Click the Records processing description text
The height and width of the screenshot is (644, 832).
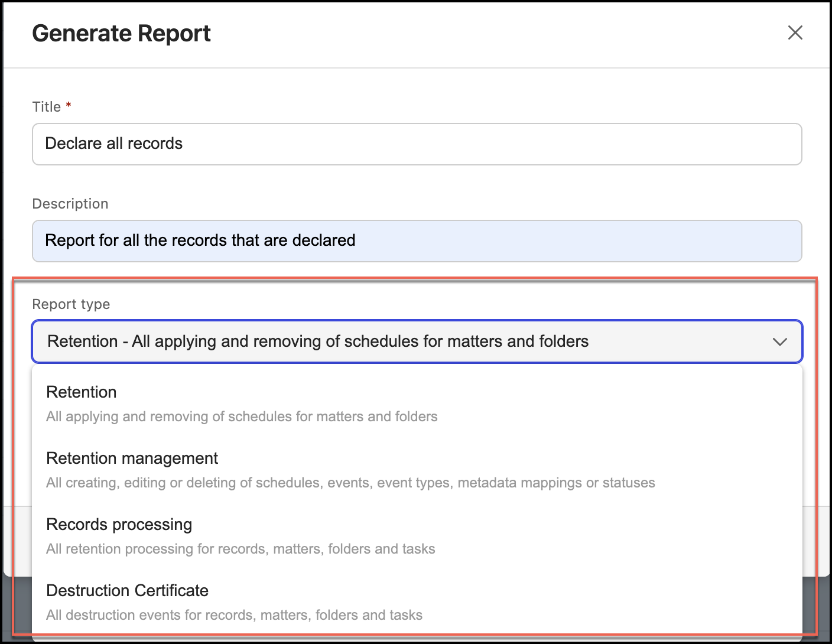click(240, 549)
